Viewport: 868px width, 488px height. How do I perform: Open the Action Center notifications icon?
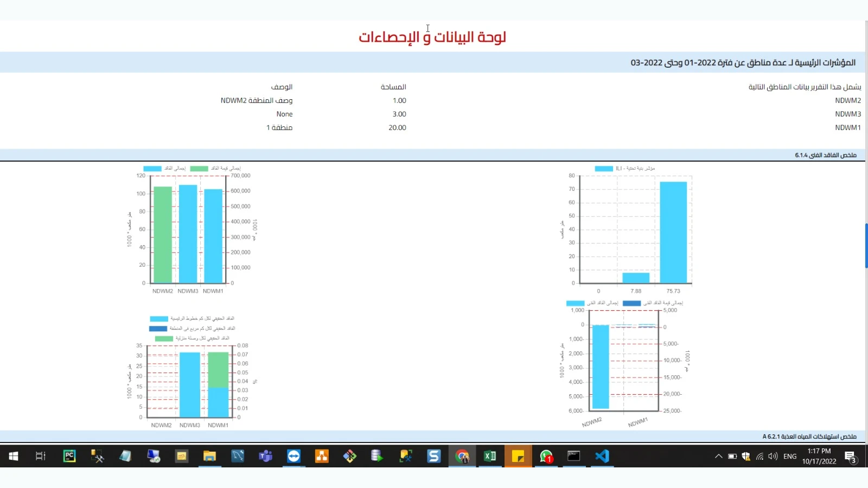(850, 457)
